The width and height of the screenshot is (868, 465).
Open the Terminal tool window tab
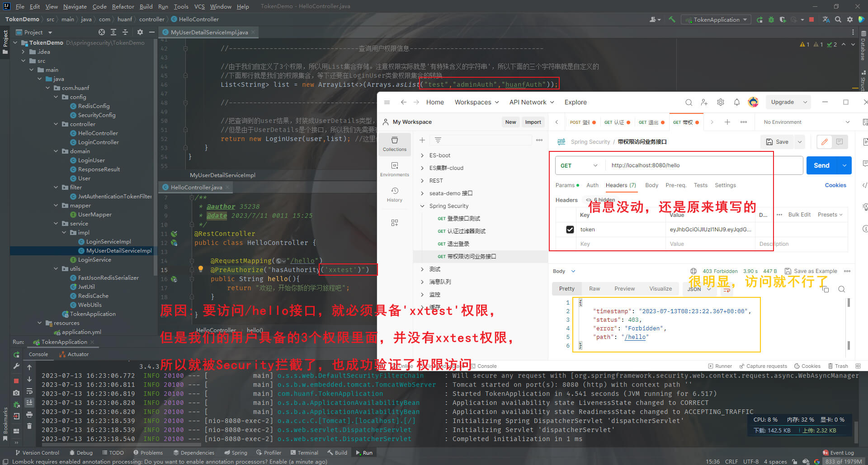click(304, 453)
